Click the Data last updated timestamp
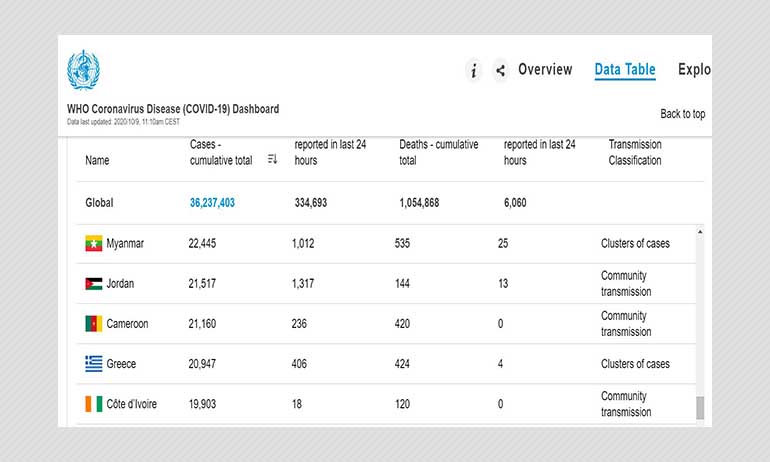 point(123,122)
